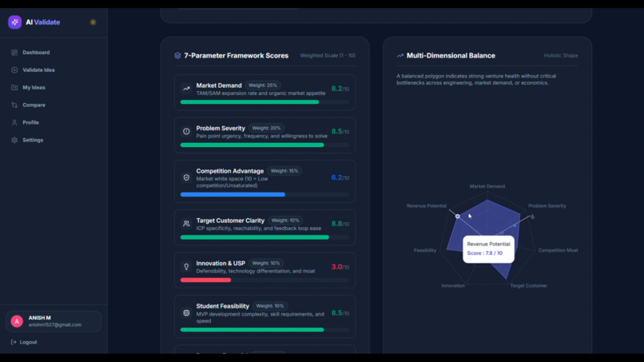
Task: Click the Market Demand trend icon
Action: 186,89
